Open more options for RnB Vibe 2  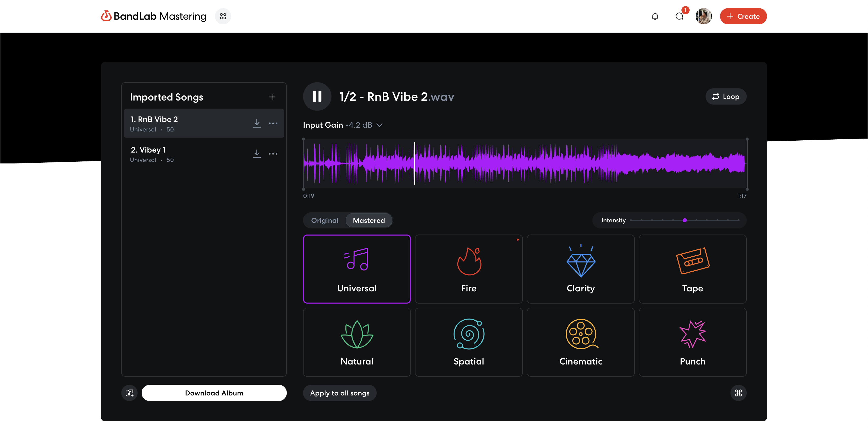pos(273,123)
